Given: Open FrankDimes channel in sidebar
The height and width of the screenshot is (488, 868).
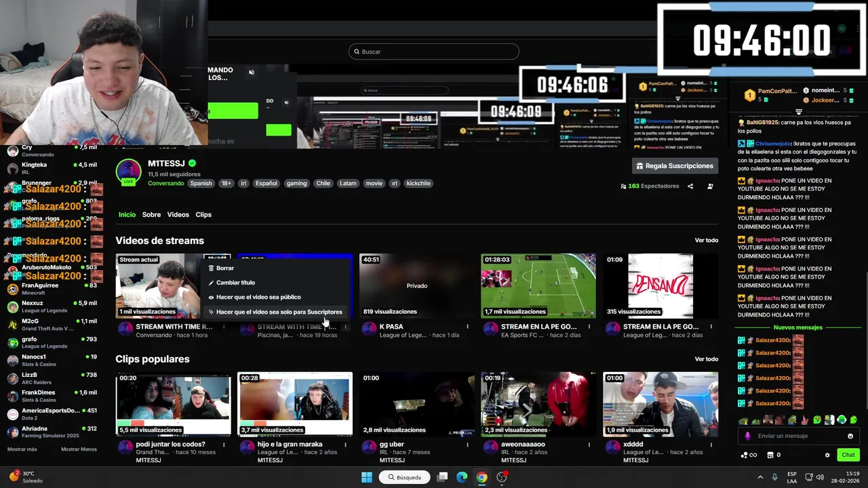Looking at the screenshot, I should click(52, 396).
